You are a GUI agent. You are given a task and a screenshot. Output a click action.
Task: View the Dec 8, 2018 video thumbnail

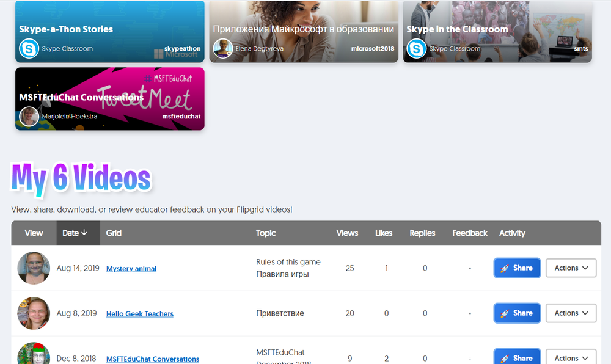(x=34, y=354)
